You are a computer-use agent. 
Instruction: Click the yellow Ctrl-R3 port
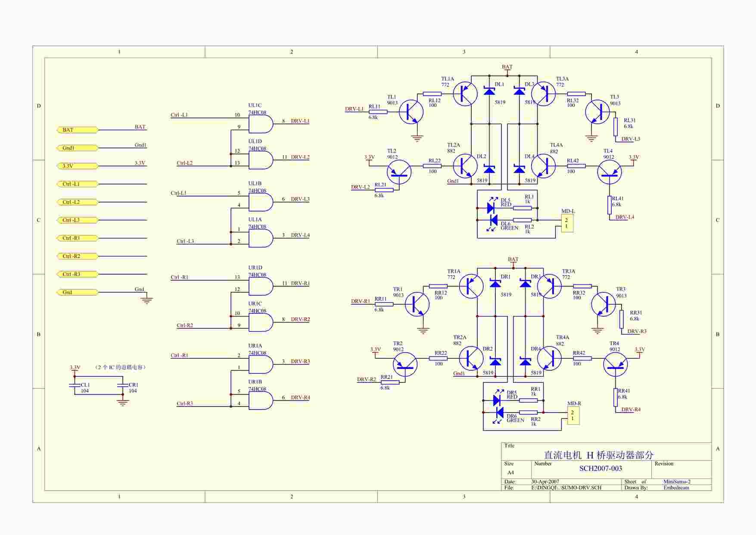[x=78, y=274]
